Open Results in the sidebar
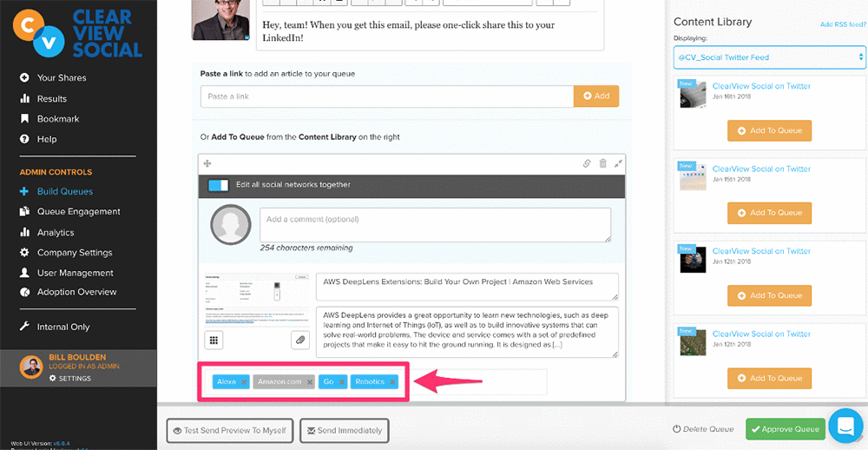Screen dimensions: 868x450 coord(51,99)
